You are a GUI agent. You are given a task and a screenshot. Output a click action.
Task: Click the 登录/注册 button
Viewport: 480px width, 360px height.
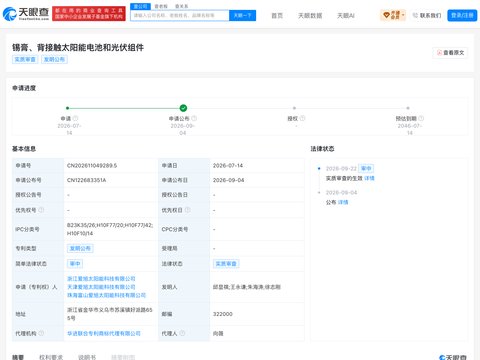tap(462, 15)
